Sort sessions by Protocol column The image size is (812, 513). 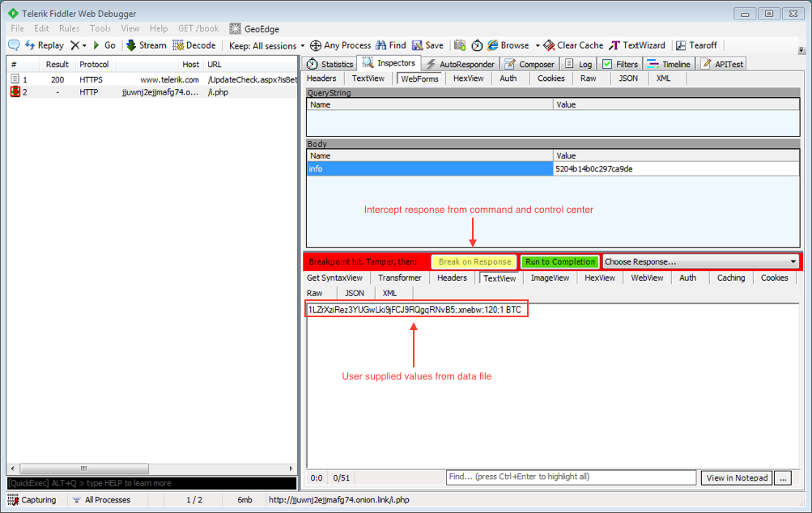pos(94,64)
